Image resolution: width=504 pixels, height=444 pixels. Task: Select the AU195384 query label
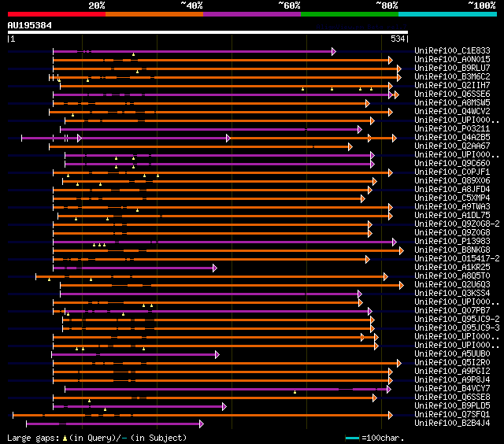[30, 25]
